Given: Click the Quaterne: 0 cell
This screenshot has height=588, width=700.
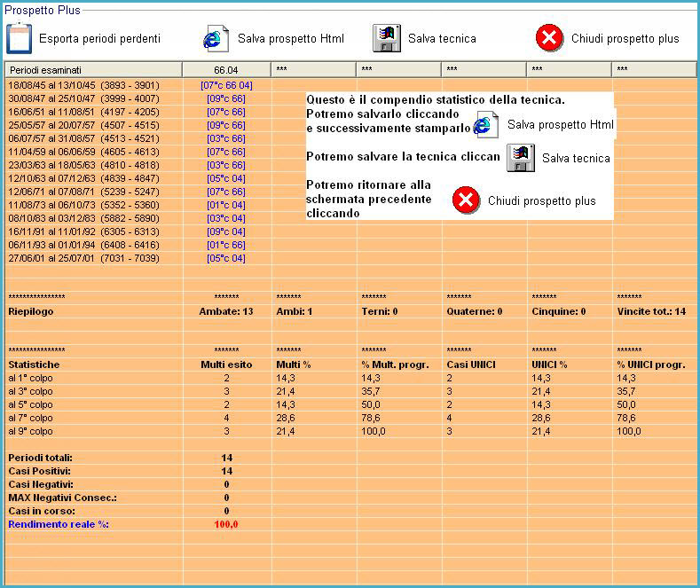Looking at the screenshot, I should [475, 311].
